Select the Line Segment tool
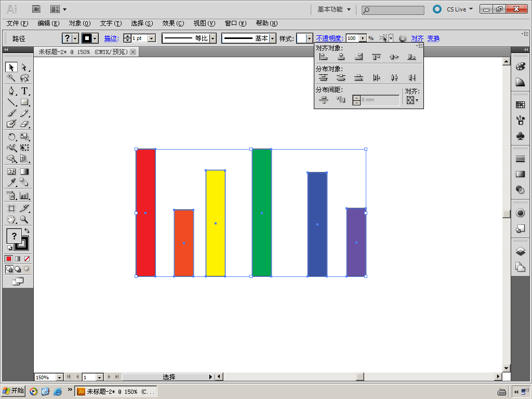Image resolution: width=532 pixels, height=399 pixels. [x=11, y=102]
